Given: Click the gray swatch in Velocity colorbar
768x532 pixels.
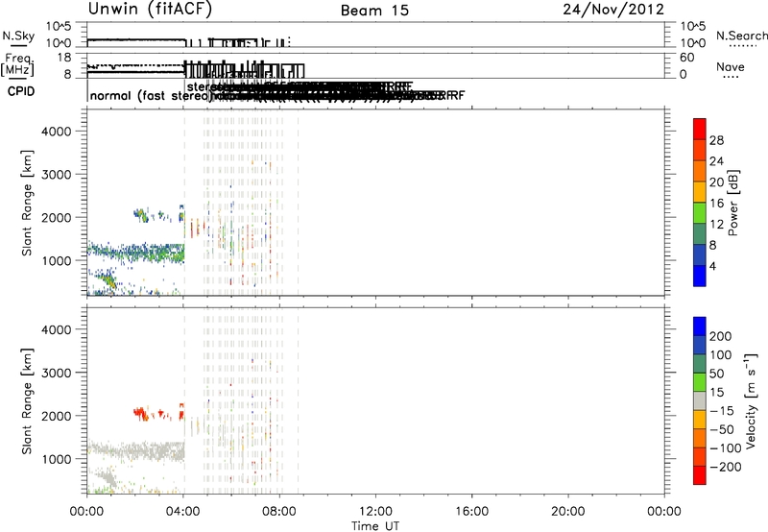Looking at the screenshot, I should click(700, 400).
